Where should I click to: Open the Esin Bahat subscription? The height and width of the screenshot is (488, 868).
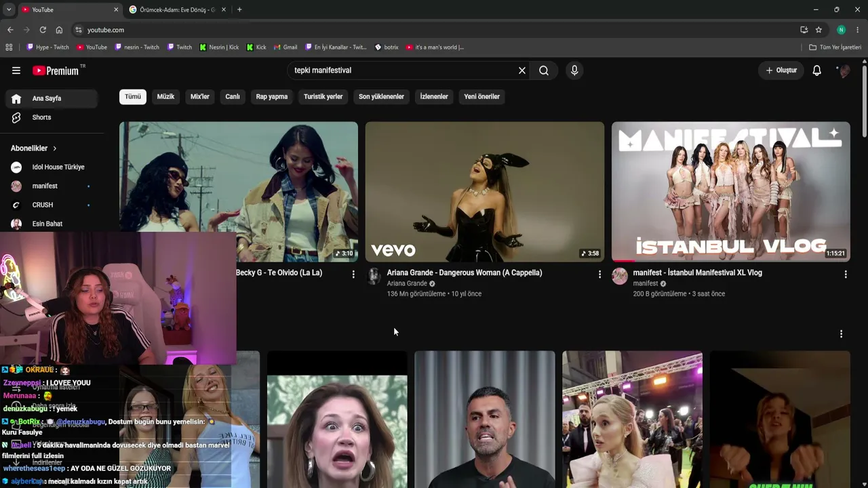click(x=52, y=224)
